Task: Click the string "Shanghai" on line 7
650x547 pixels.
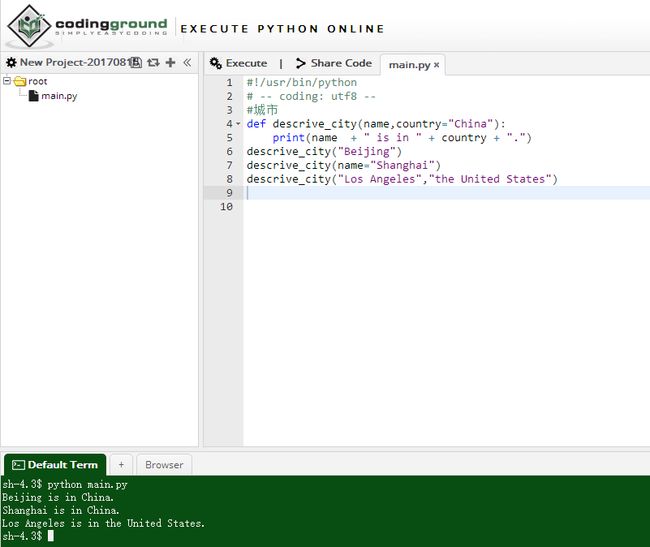Action: coord(403,165)
